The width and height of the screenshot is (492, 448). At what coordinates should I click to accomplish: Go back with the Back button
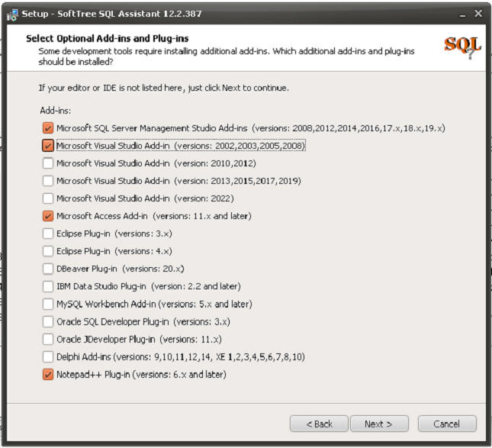tap(319, 424)
